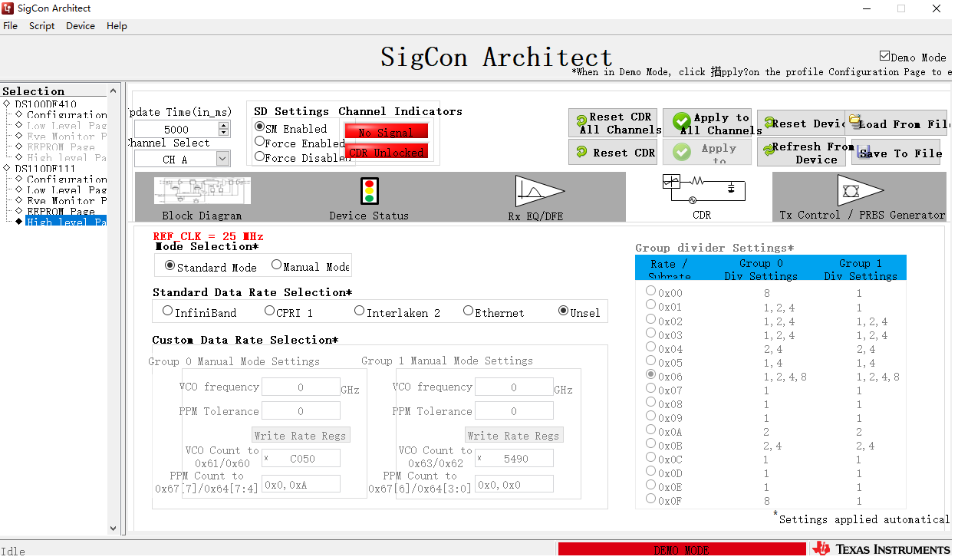The image size is (958, 560).
Task: Click Group 1 VCO Count field 5490
Action: click(514, 459)
